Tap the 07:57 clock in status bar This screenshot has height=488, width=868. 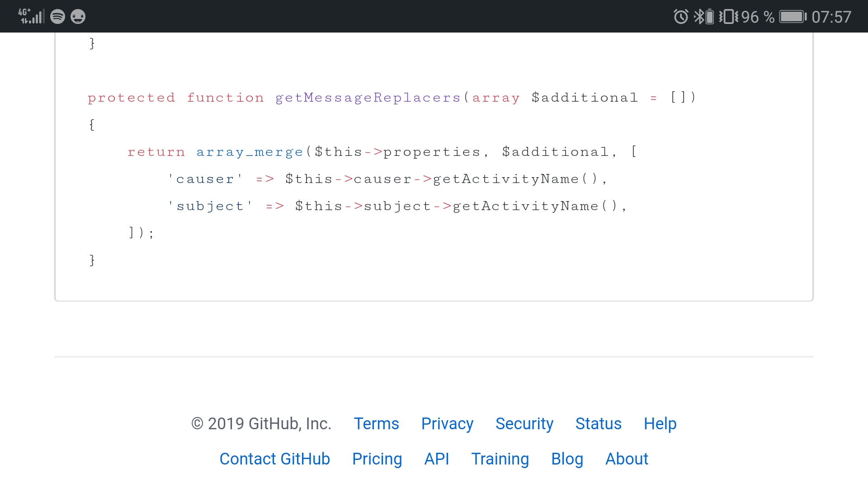coord(831,17)
